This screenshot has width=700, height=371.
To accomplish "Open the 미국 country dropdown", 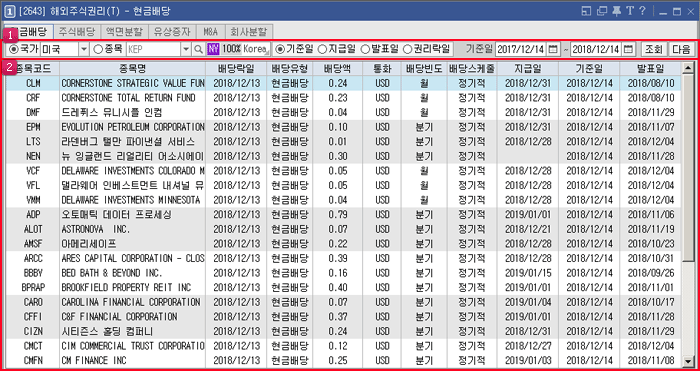I will click(84, 49).
